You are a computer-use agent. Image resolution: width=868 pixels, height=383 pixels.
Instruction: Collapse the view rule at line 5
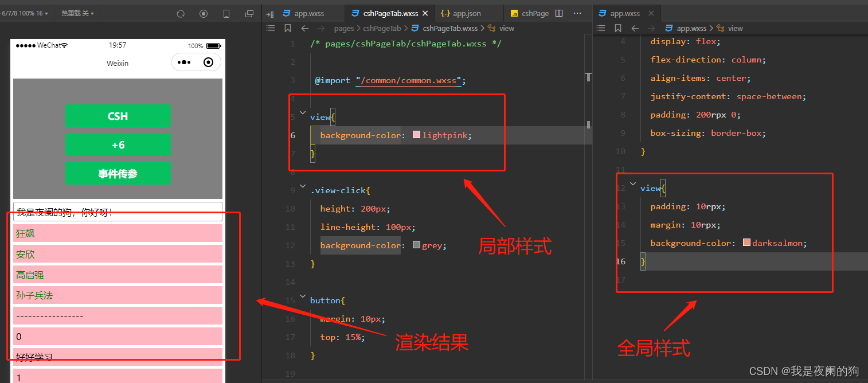click(303, 112)
